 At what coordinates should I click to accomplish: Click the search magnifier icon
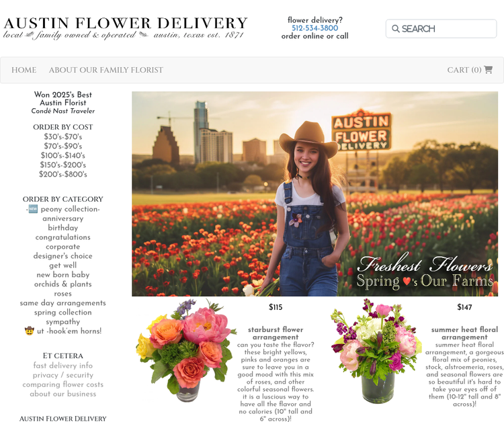pos(396,29)
